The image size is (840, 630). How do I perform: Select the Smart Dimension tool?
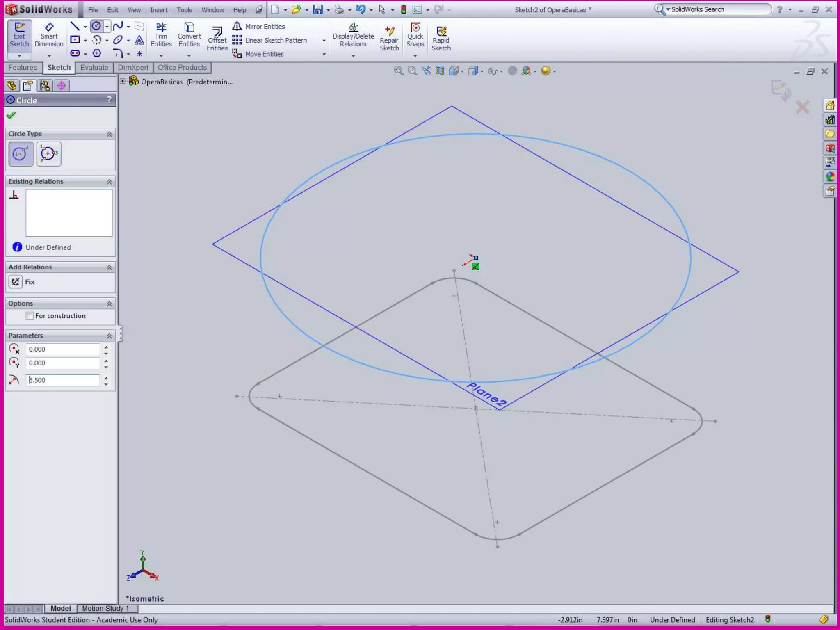pos(49,35)
